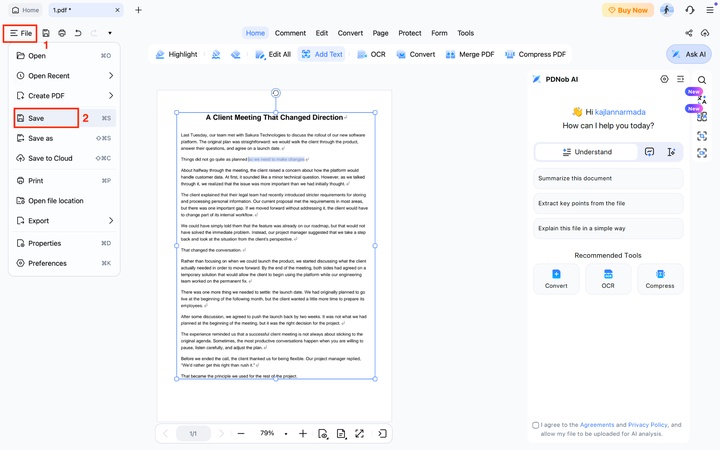The image size is (720, 450).
Task: Switch to the Edit tab
Action: pos(321,33)
